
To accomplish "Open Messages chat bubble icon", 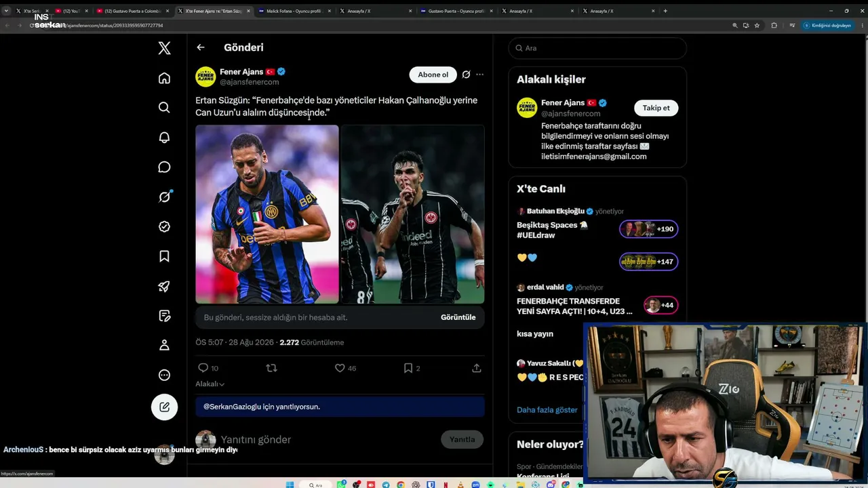I will 164,167.
